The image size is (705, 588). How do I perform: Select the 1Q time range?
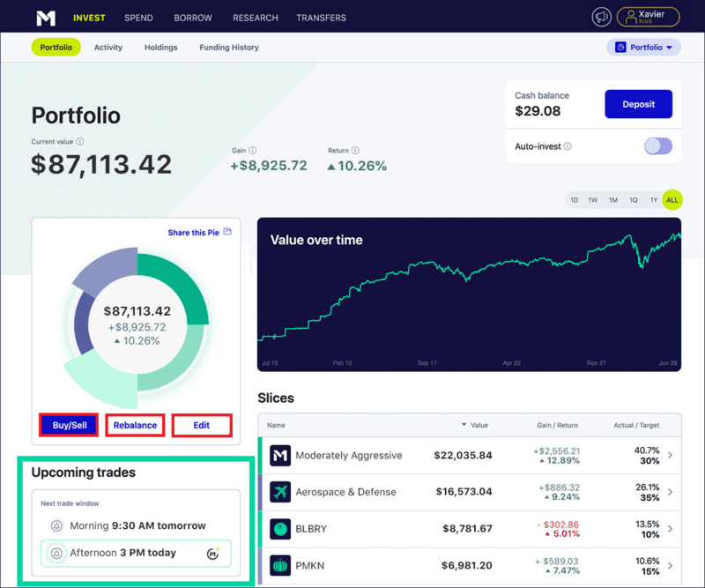pyautogui.click(x=634, y=200)
